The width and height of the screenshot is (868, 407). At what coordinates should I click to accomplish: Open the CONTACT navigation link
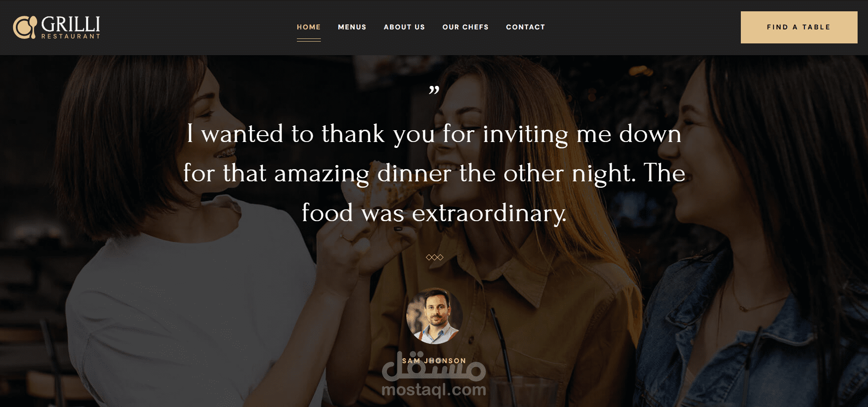pyautogui.click(x=525, y=27)
